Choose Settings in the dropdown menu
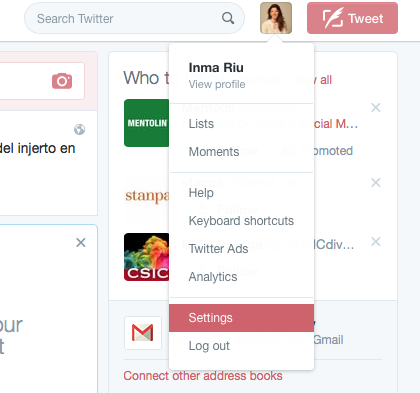 [241, 318]
